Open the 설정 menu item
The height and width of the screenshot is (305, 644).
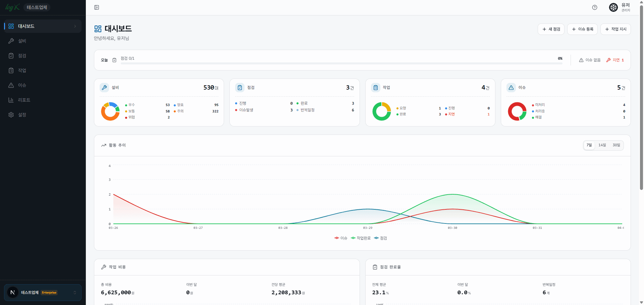pos(43,115)
